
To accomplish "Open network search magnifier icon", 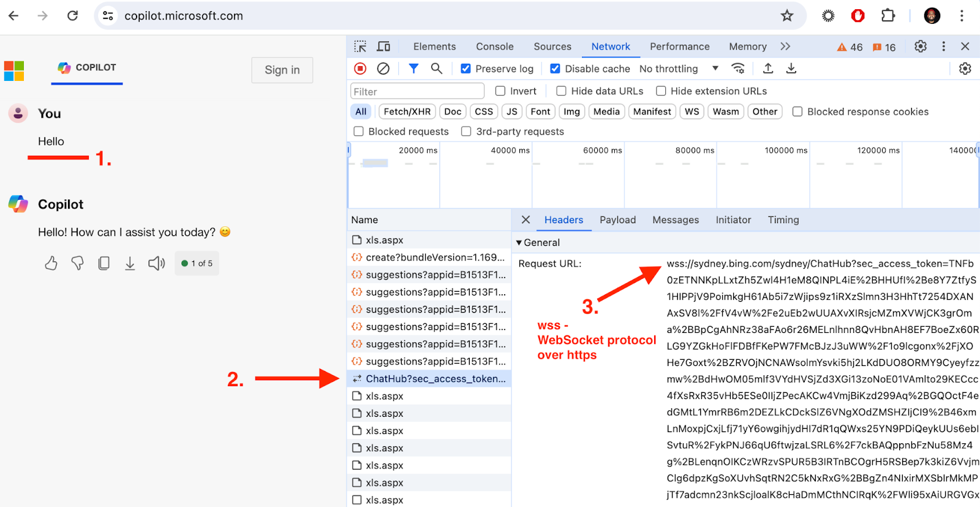I will [x=437, y=69].
